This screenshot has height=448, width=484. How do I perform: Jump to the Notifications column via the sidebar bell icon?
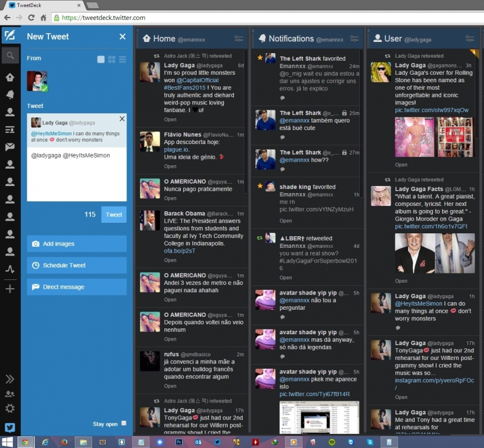(10, 94)
